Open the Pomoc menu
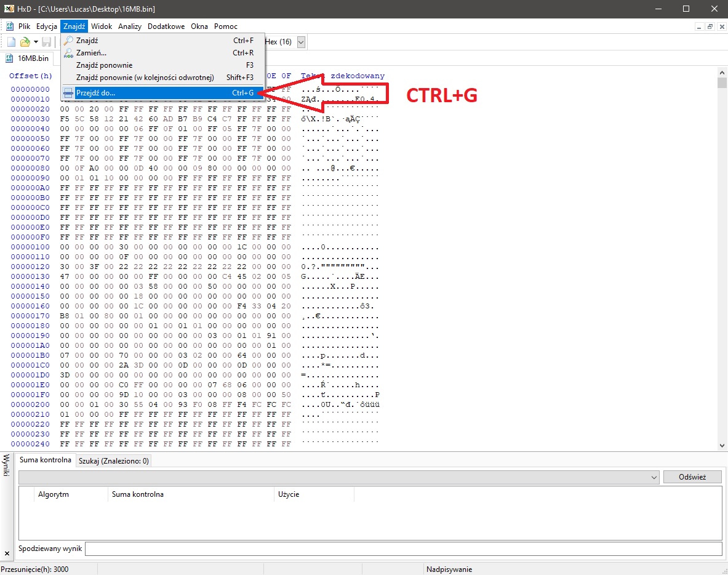Image resolution: width=728 pixels, height=575 pixels. click(226, 26)
